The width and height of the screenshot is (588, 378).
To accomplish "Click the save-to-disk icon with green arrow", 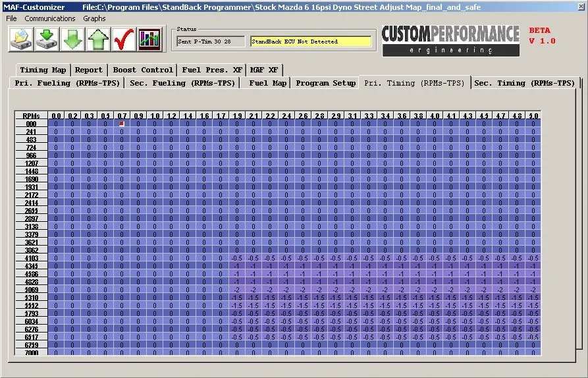I will (x=46, y=40).
